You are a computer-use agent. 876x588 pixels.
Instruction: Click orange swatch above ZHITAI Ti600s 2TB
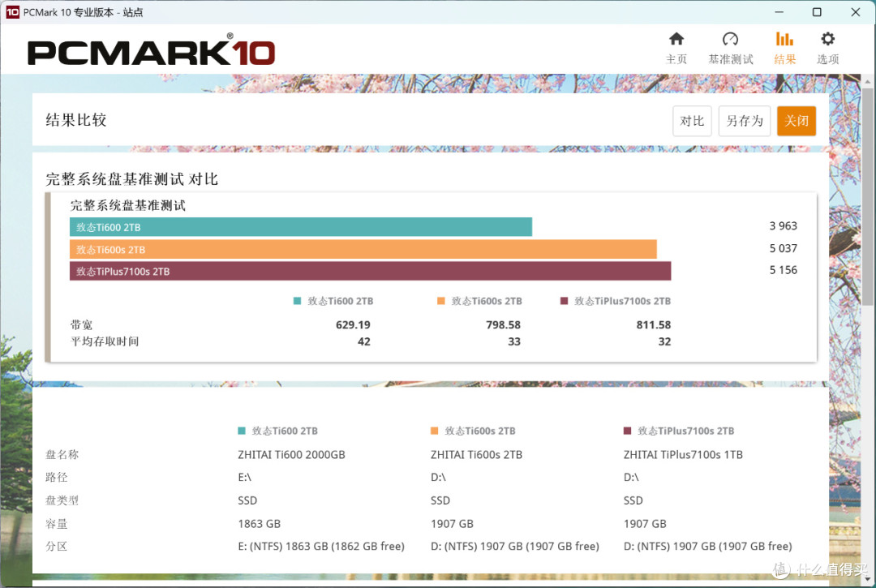434,431
